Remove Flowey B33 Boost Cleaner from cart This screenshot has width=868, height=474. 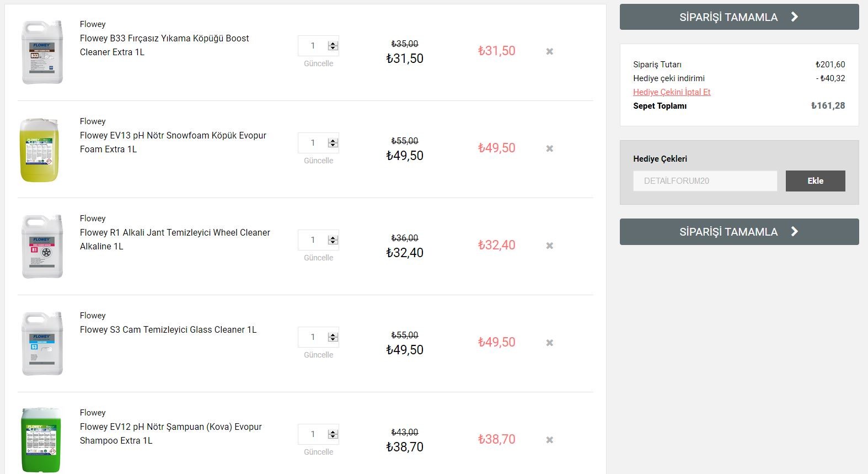[x=549, y=51]
